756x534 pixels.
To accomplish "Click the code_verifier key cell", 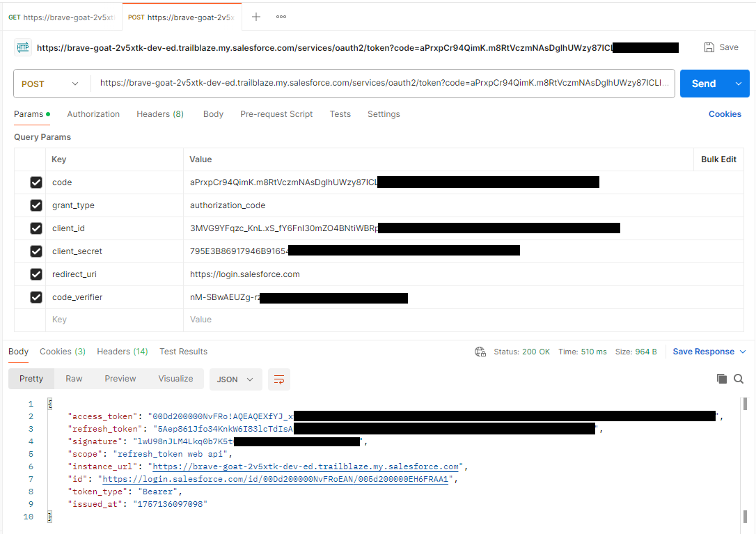I will click(114, 297).
